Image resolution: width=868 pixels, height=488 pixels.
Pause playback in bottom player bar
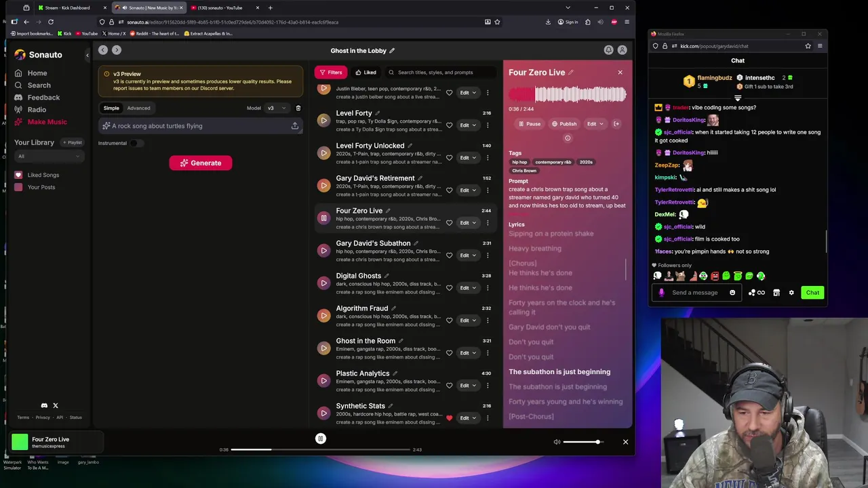[x=321, y=439]
